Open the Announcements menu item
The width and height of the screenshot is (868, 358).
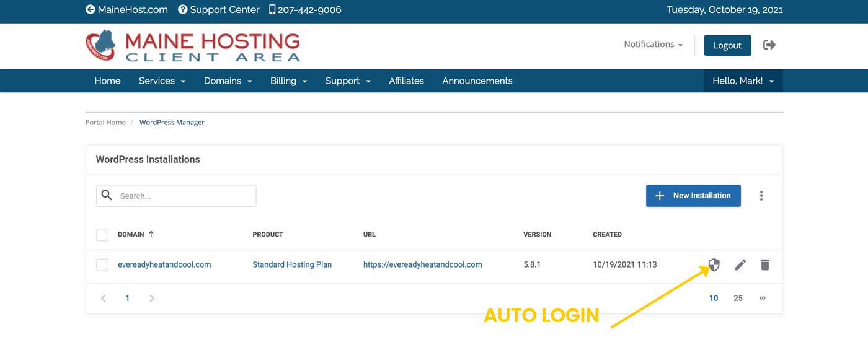(x=477, y=81)
